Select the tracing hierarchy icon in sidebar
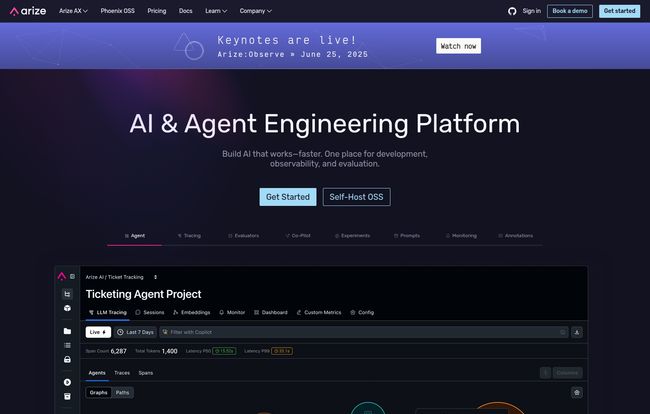Image resolution: width=650 pixels, height=414 pixels. point(67,294)
